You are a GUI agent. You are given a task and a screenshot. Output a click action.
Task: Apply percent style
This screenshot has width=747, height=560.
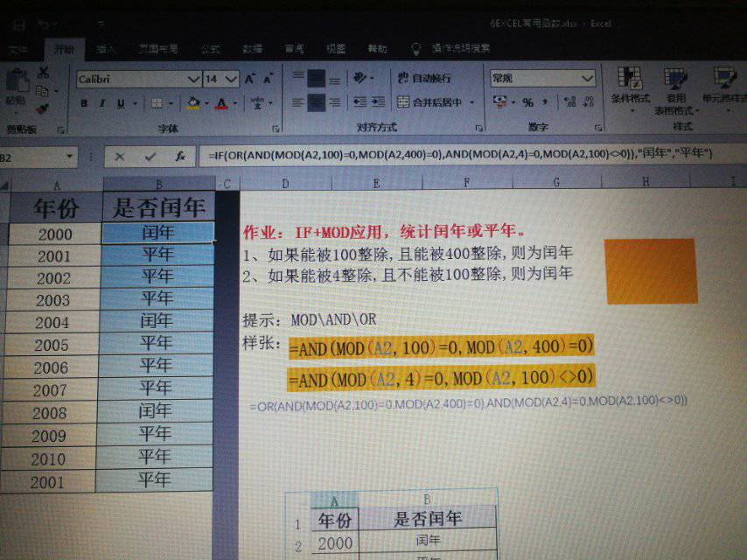coord(527,102)
